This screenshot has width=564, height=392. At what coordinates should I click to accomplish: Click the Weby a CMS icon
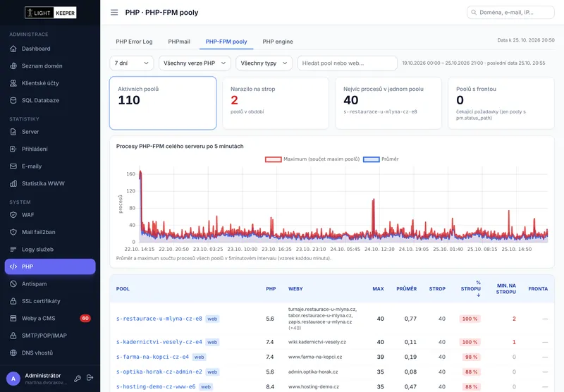click(x=13, y=318)
